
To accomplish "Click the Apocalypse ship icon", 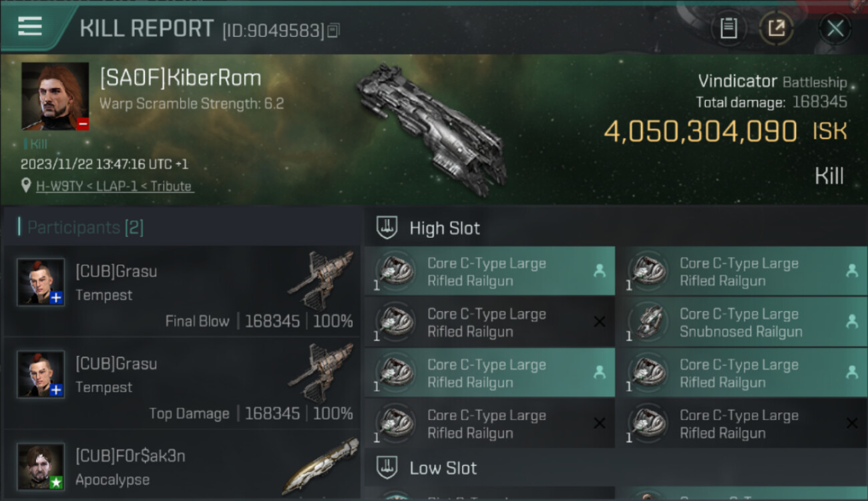I will 320,464.
